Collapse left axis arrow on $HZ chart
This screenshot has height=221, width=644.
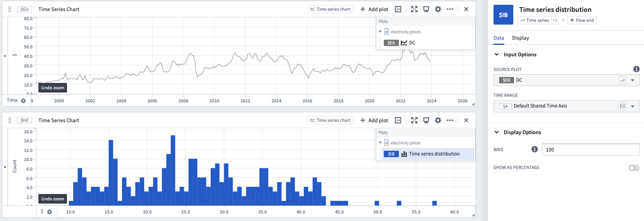(x=5, y=167)
